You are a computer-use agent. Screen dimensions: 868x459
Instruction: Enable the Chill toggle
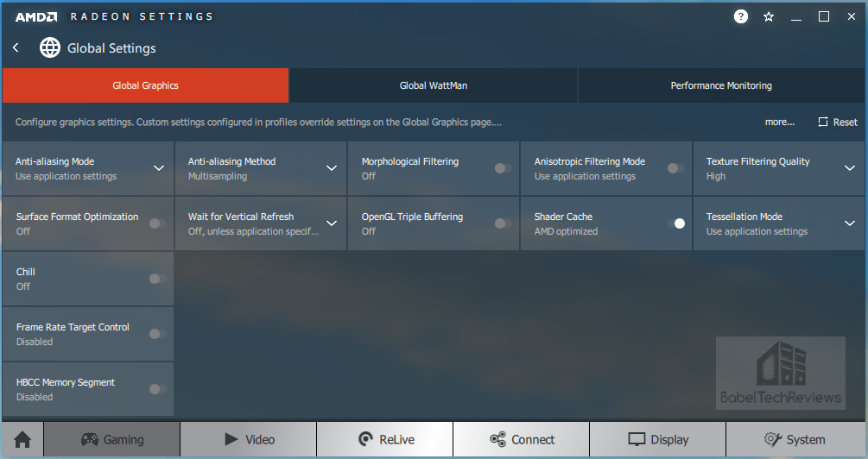(158, 279)
